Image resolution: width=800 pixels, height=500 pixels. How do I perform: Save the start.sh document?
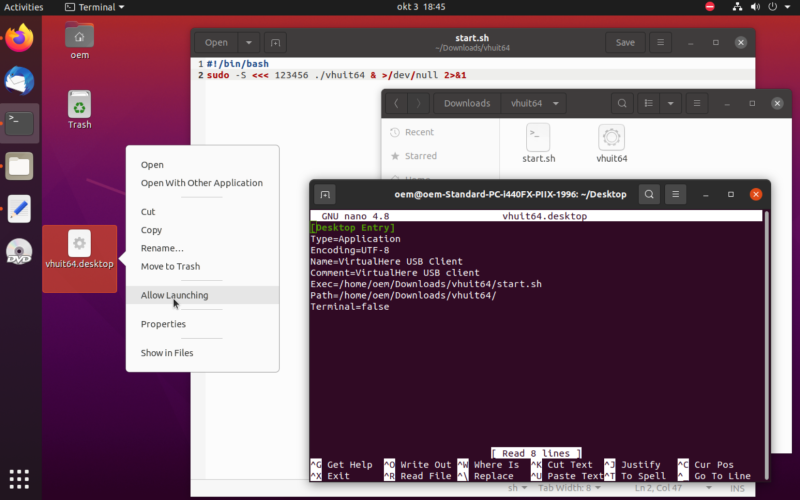point(625,43)
